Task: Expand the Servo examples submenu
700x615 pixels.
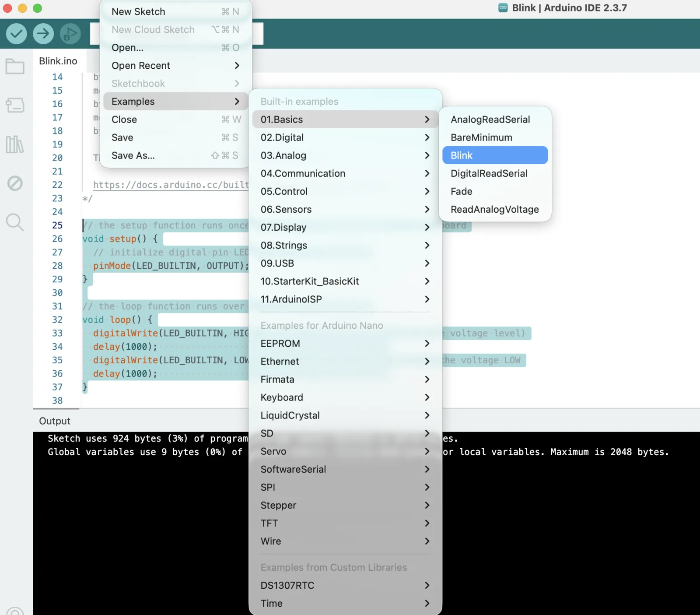Action: 273,451
